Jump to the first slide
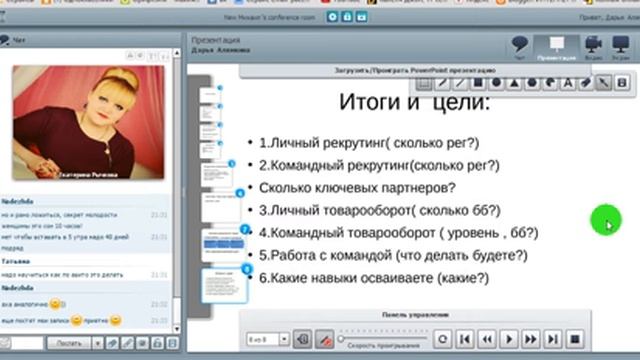 pos(464,339)
